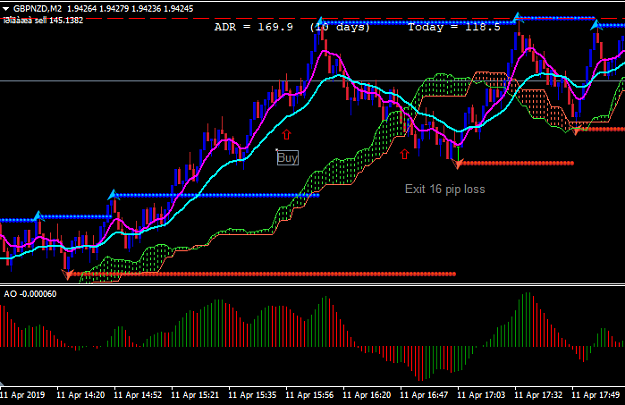This screenshot has width=625, height=405.
Task: Click the '11 Apr 17:32' time axis label
Action: coord(539,395)
